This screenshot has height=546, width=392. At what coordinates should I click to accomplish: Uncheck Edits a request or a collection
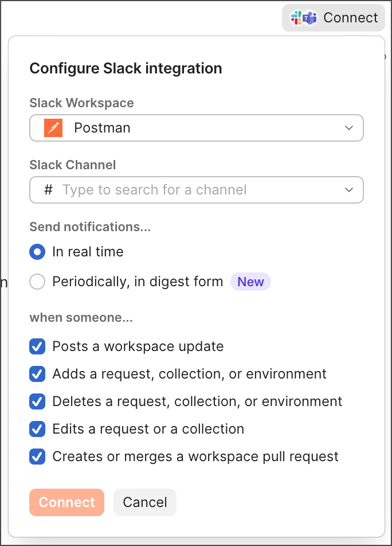(x=37, y=429)
